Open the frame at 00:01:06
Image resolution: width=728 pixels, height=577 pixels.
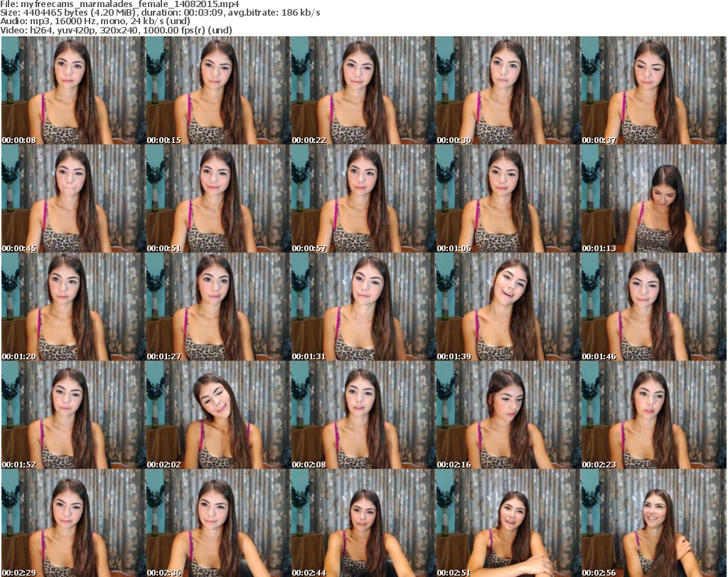click(508, 198)
